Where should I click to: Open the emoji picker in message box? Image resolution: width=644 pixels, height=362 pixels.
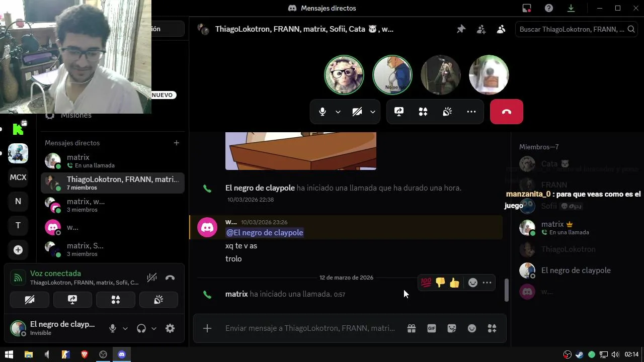(472, 328)
